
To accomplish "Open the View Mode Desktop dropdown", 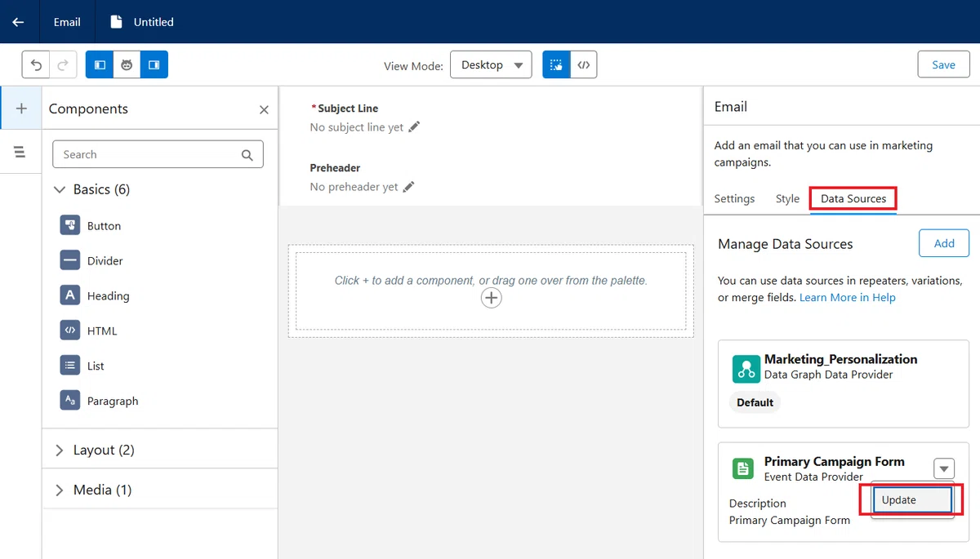I will 491,64.
